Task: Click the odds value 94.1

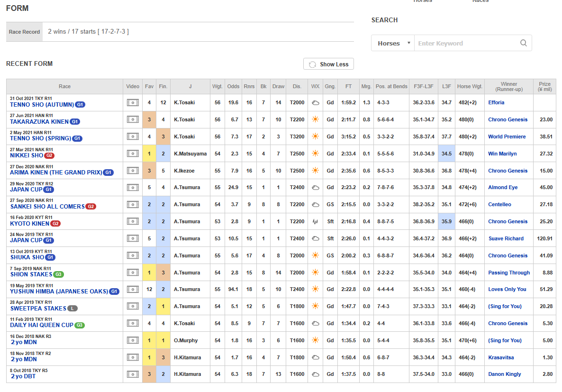Action: coord(233,289)
